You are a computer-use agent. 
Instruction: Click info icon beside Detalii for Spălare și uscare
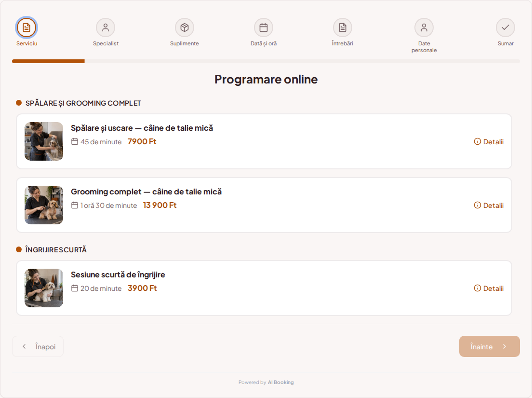click(478, 142)
